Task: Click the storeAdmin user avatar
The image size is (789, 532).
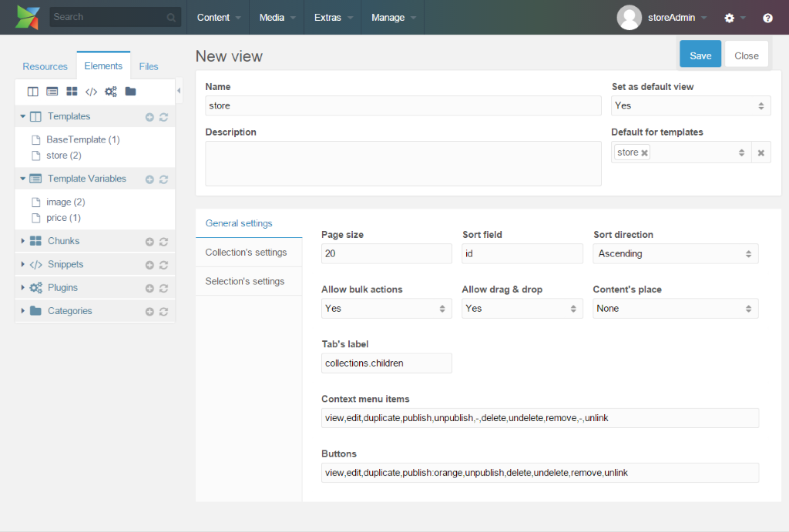Action: (x=629, y=18)
